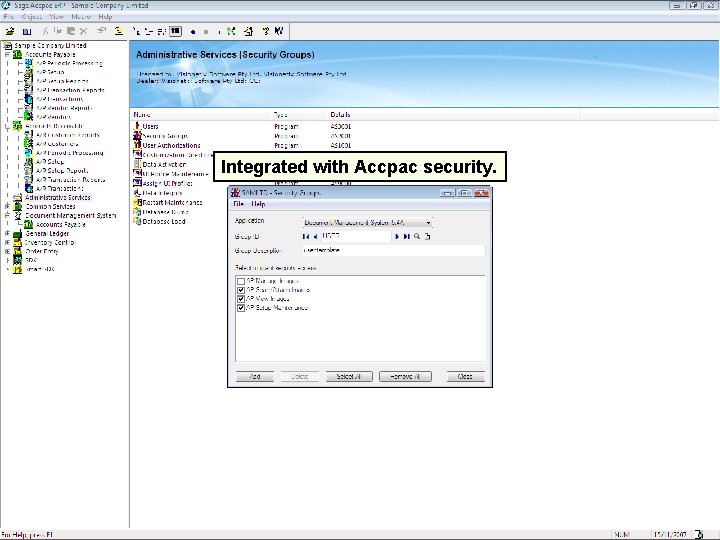Click the disabled Delete button

[300, 377]
